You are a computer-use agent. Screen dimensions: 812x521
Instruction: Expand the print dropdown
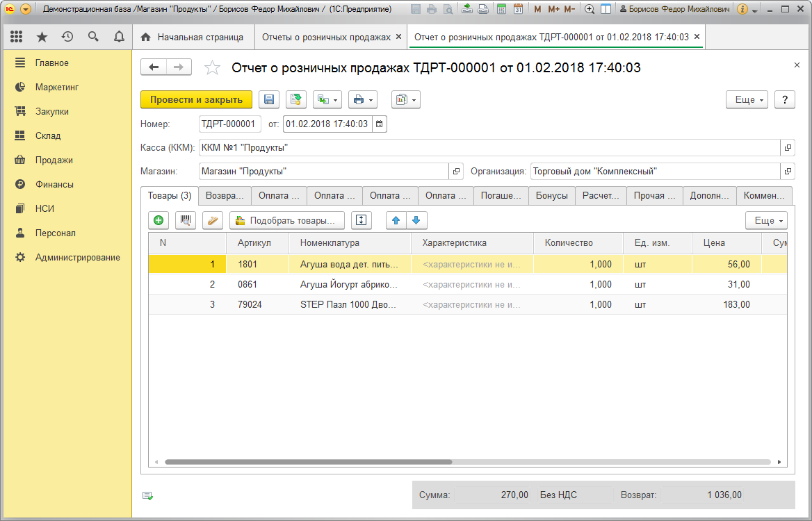362,99
